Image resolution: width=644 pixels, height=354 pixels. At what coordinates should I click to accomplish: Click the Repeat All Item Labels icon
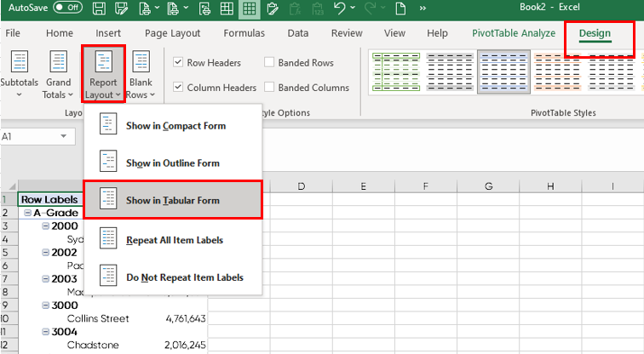108,240
